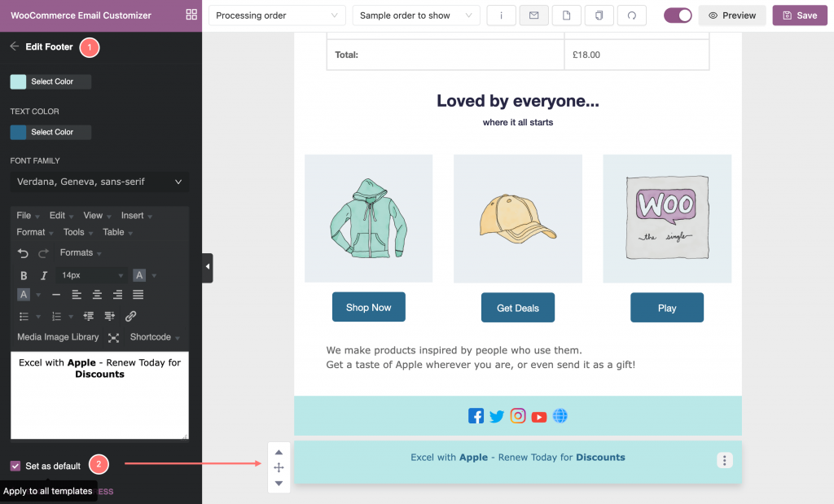Image resolution: width=834 pixels, height=504 pixels.
Task: Click Get Deals button
Action: [x=517, y=307]
